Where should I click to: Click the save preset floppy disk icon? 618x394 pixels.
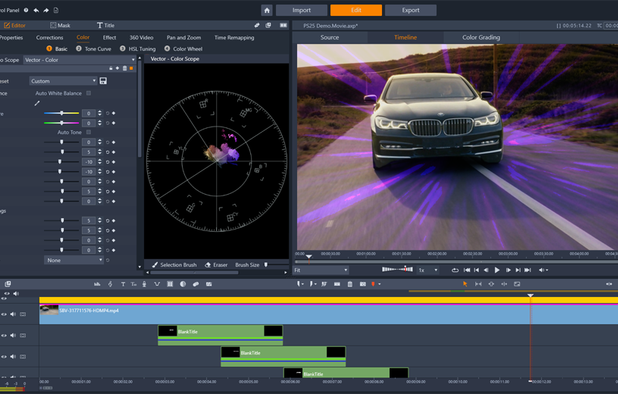point(103,81)
